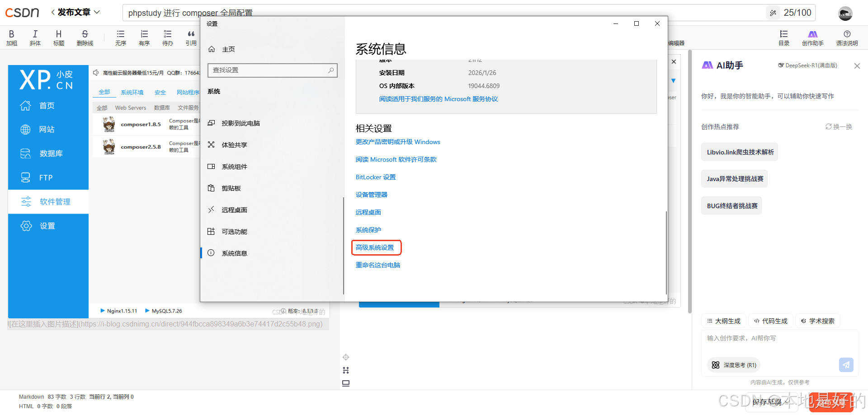The height and width of the screenshot is (415, 868).
Task: Open Microsoft 服务协议 link
Action: [x=439, y=99]
